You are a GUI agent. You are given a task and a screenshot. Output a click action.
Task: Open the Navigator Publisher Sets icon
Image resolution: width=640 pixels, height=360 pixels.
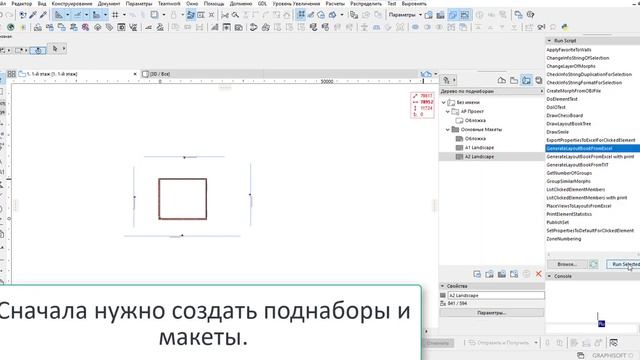[539, 80]
